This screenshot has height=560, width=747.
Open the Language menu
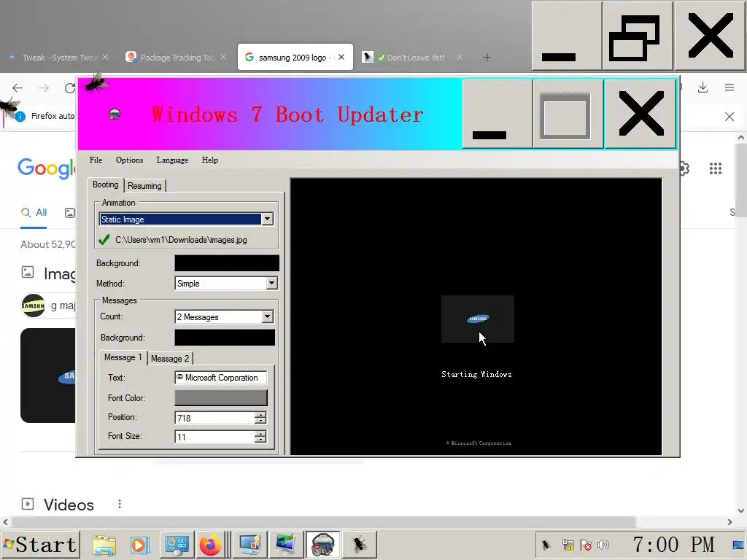(x=172, y=160)
